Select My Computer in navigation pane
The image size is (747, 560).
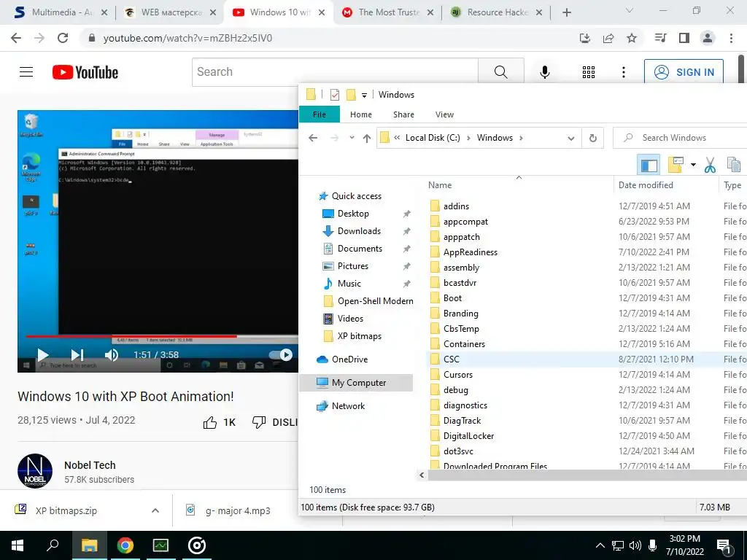(x=356, y=382)
